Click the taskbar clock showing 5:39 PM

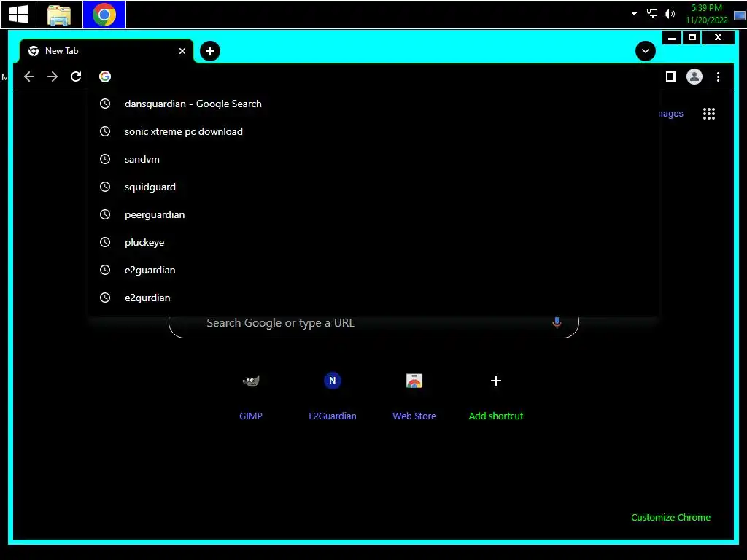706,14
